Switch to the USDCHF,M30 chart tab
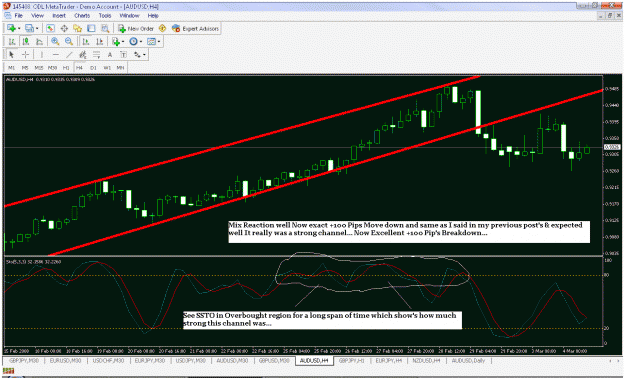 click(x=108, y=360)
